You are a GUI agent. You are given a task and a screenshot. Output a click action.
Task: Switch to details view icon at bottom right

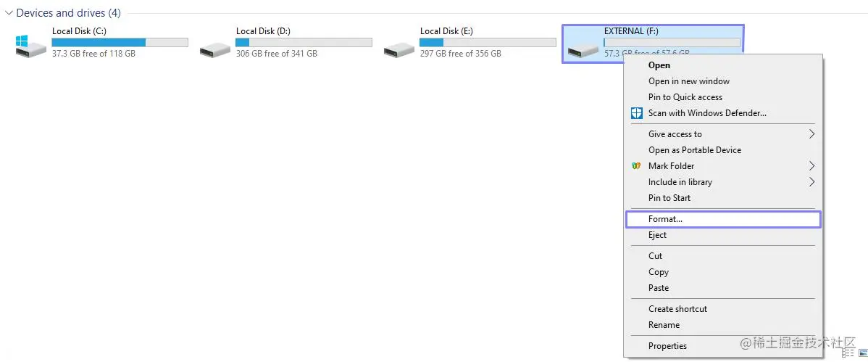(848, 353)
